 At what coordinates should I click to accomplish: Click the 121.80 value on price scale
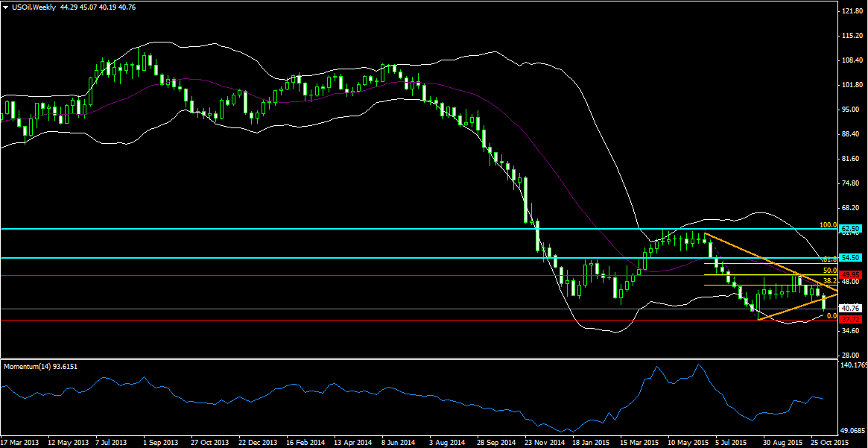tap(851, 12)
